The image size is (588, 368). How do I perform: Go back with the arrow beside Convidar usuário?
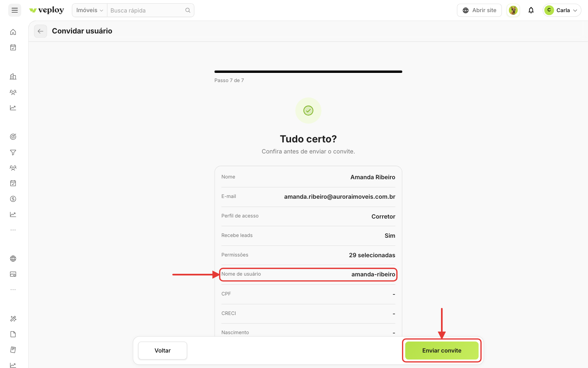tap(40, 31)
